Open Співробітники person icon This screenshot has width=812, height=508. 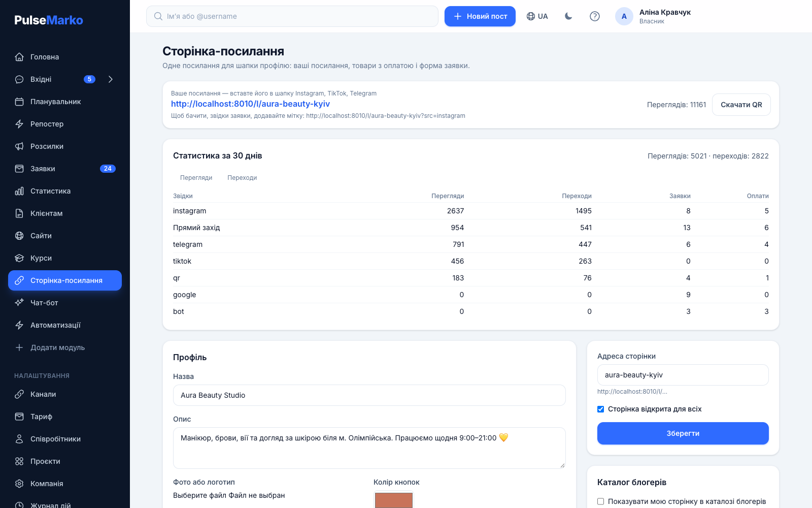click(x=19, y=439)
